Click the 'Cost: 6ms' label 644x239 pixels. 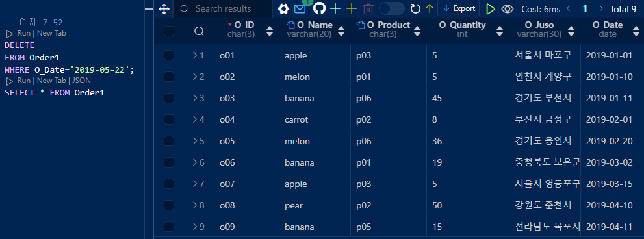pos(541,9)
